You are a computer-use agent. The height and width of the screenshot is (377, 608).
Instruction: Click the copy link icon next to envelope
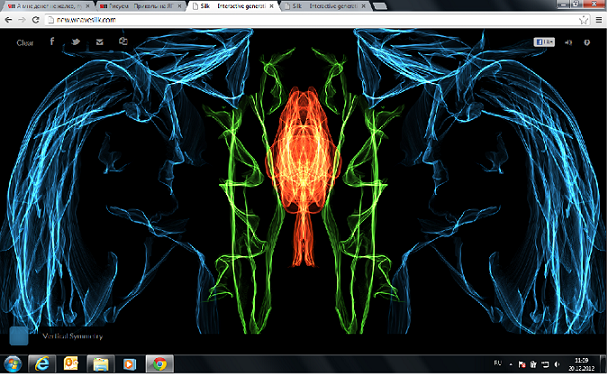click(123, 41)
